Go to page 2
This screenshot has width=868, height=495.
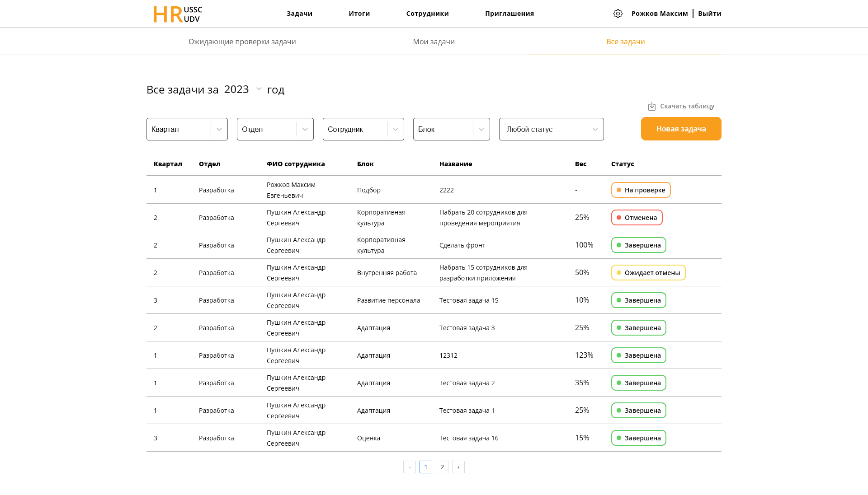click(x=442, y=467)
